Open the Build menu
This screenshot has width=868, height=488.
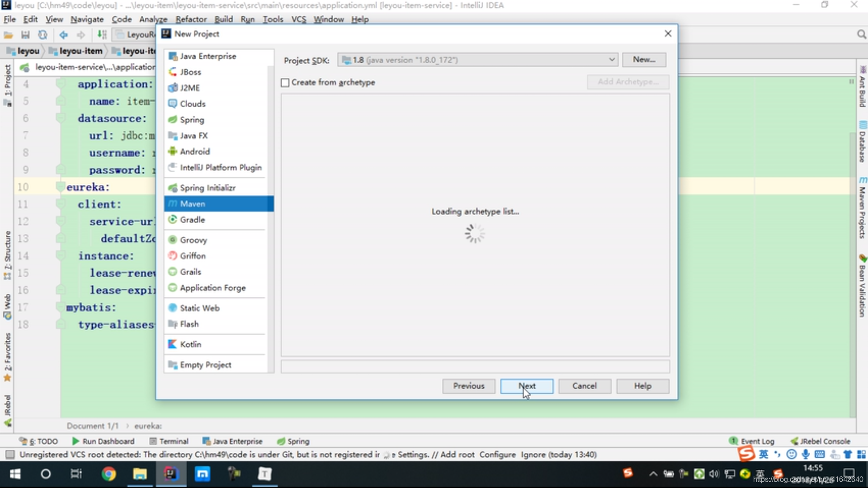(x=223, y=19)
